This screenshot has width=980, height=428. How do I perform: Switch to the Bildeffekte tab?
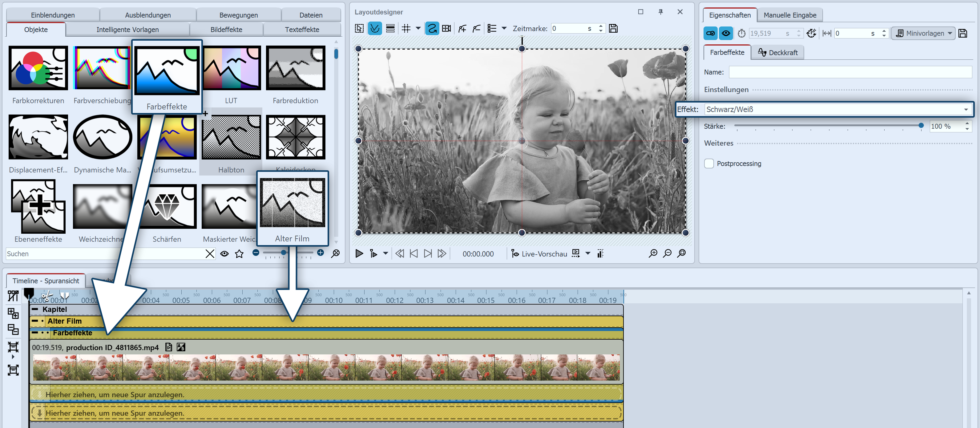tap(226, 30)
